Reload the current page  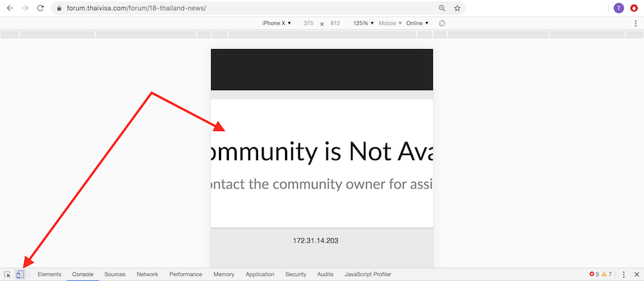(x=41, y=9)
